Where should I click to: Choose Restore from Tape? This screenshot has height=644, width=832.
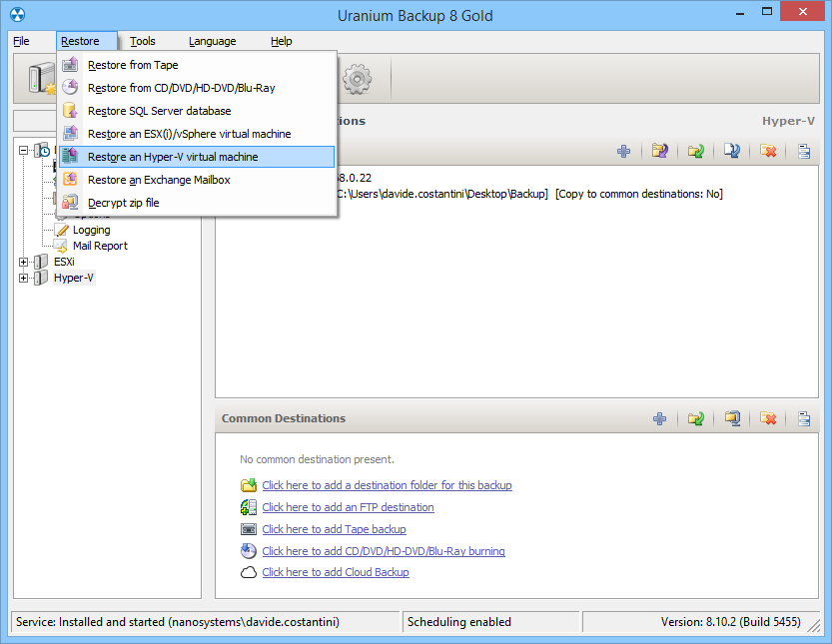coord(197,65)
